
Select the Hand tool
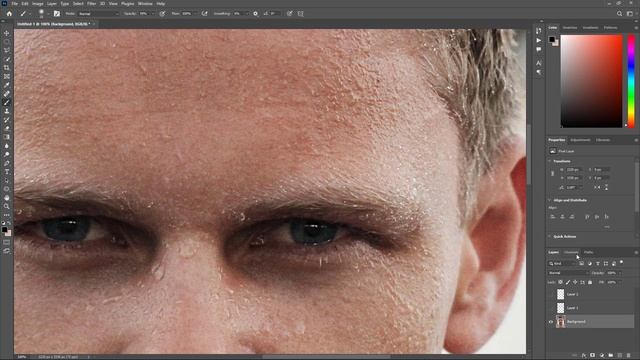(x=7, y=198)
